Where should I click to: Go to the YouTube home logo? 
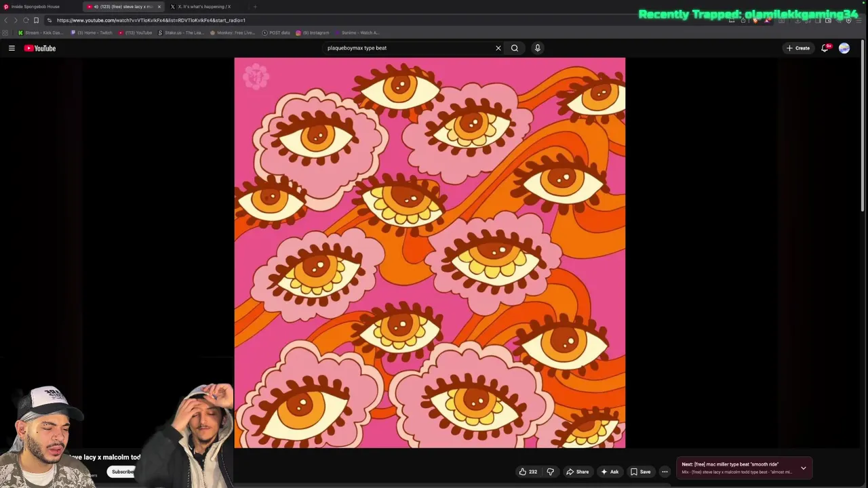(x=40, y=48)
